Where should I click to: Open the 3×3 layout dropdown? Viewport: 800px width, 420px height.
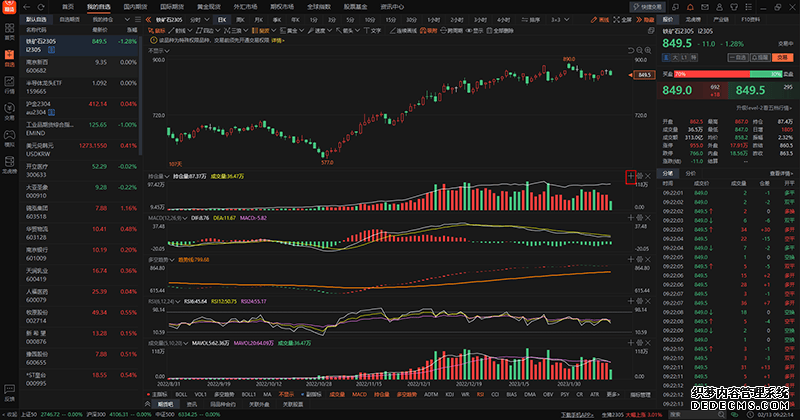[555, 19]
